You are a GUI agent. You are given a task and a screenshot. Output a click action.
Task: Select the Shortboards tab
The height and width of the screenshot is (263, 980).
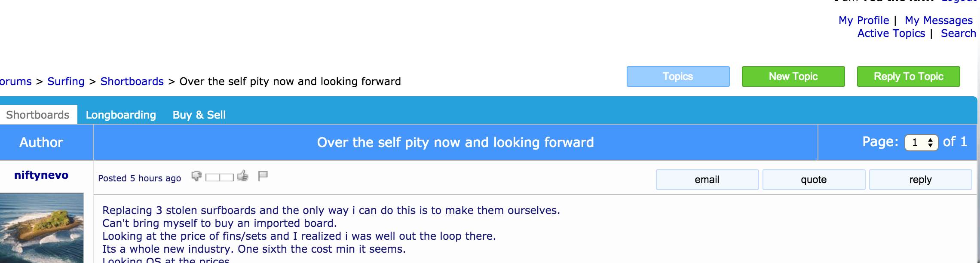38,115
